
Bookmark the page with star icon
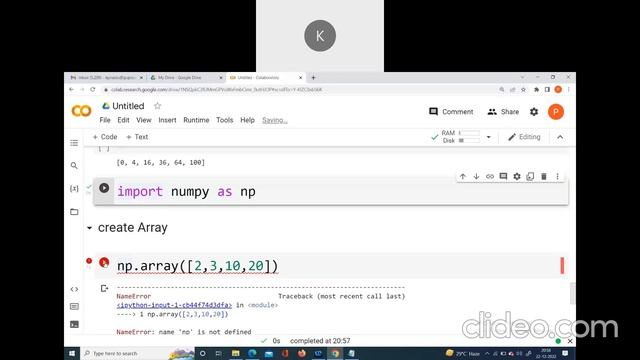523,89
